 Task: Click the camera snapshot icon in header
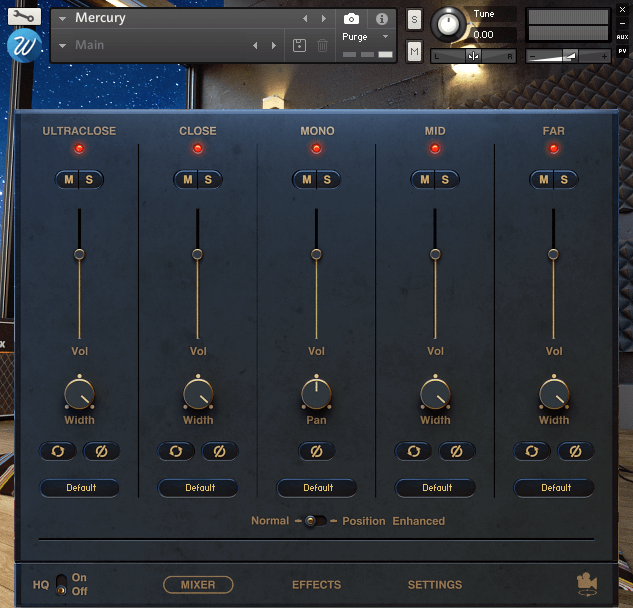pos(351,19)
